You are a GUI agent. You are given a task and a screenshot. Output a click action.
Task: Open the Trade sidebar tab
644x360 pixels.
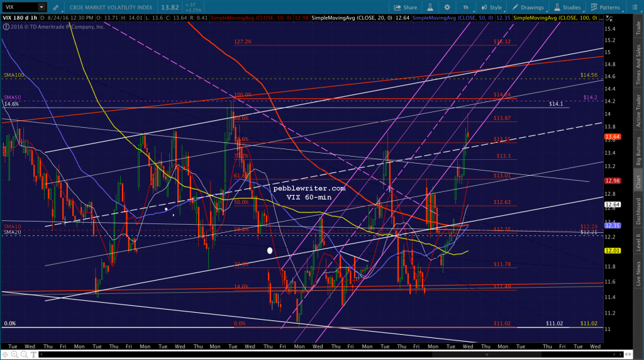638,28
